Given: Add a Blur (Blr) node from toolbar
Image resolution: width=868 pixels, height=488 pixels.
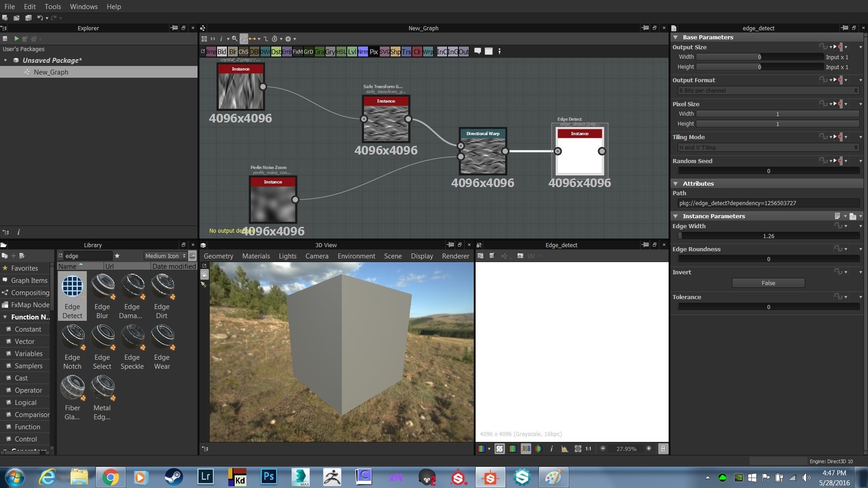Looking at the screenshot, I should click(x=232, y=52).
